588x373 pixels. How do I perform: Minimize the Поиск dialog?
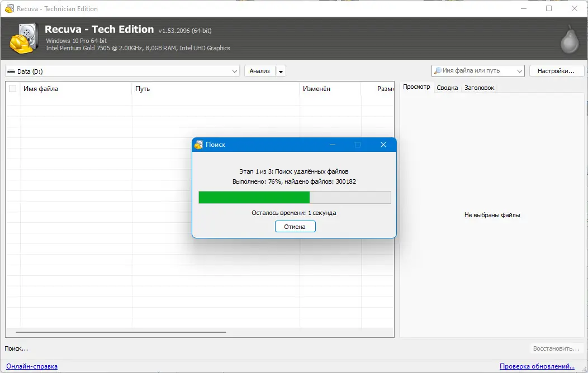point(332,145)
